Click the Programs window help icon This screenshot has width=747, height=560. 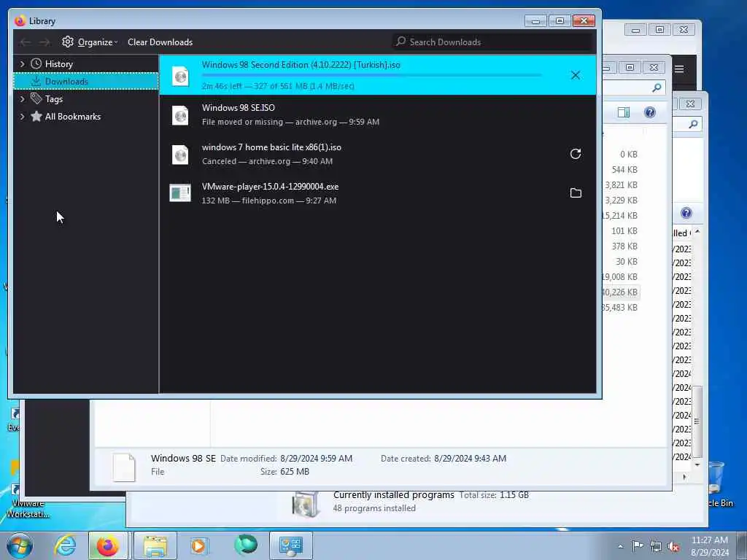pyautogui.click(x=686, y=213)
